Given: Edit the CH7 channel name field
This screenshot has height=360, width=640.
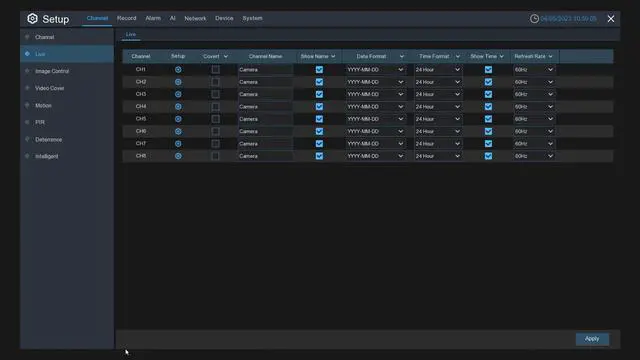Looking at the screenshot, I should pyautogui.click(x=265, y=144).
